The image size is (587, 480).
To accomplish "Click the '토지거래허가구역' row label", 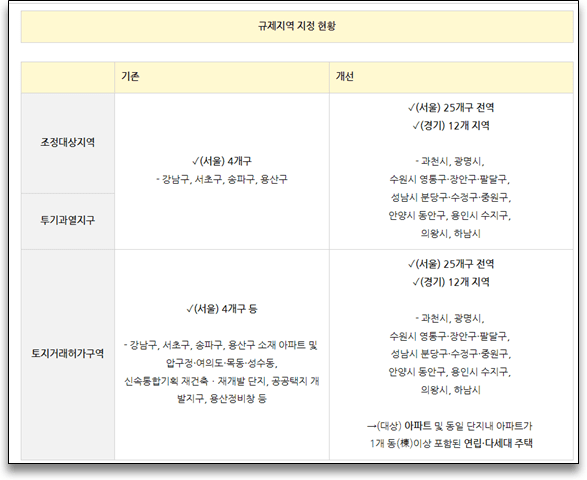I will coord(68,353).
